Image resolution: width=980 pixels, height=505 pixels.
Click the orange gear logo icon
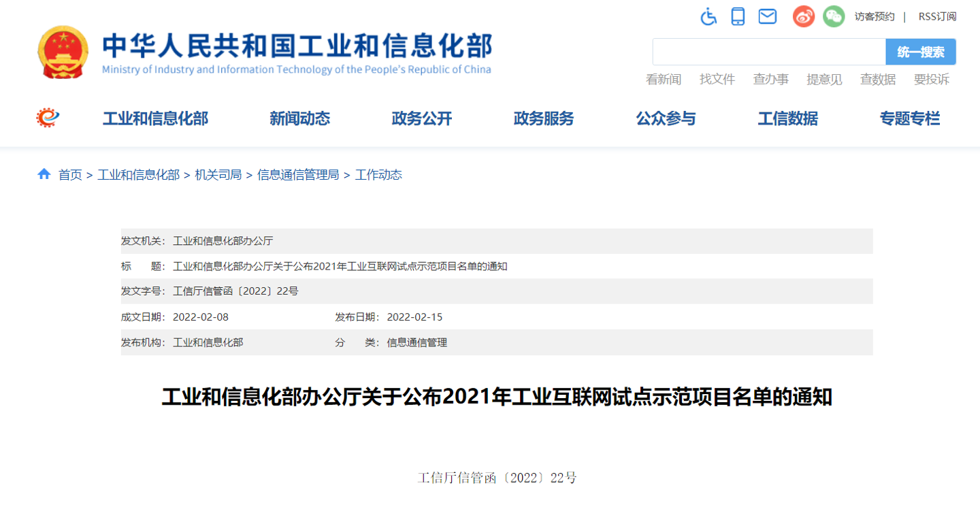coord(48,118)
